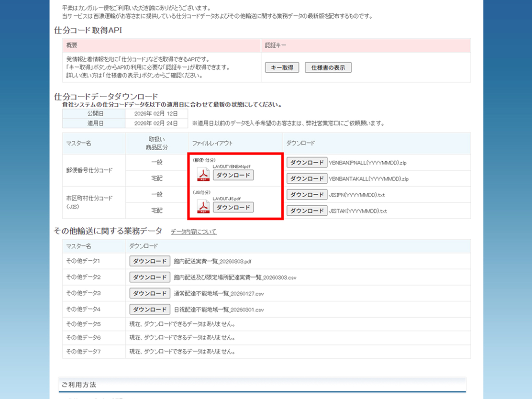Click the 市区町村仕分コード (JIS) master name cell
532x399 pixels.
point(94,202)
